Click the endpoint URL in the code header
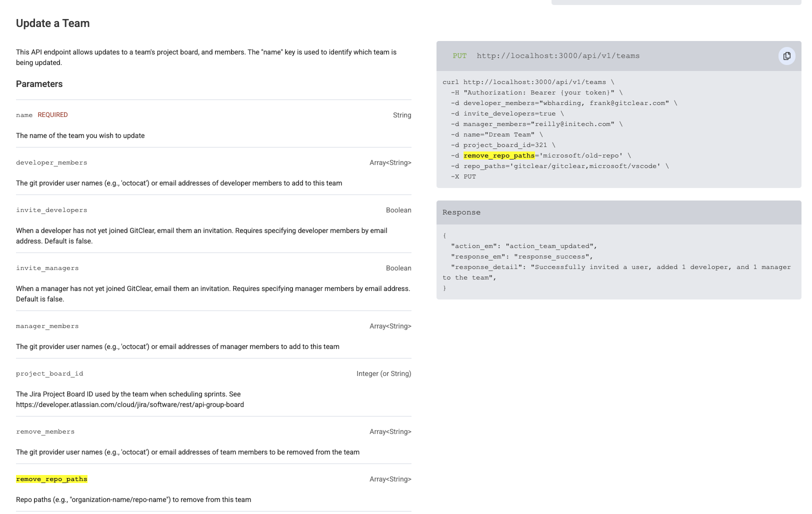This screenshot has width=812, height=514. click(558, 56)
